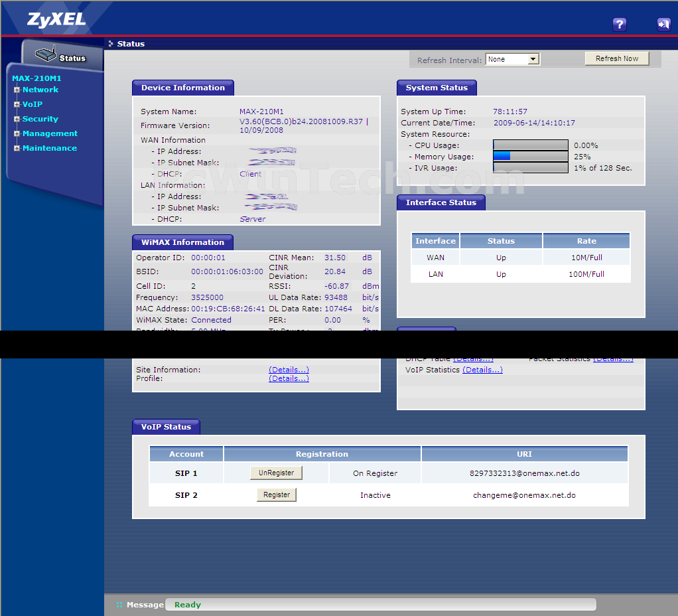Select the MAX-210M1 device label
Image resolution: width=678 pixels, height=616 pixels.
click(36, 78)
